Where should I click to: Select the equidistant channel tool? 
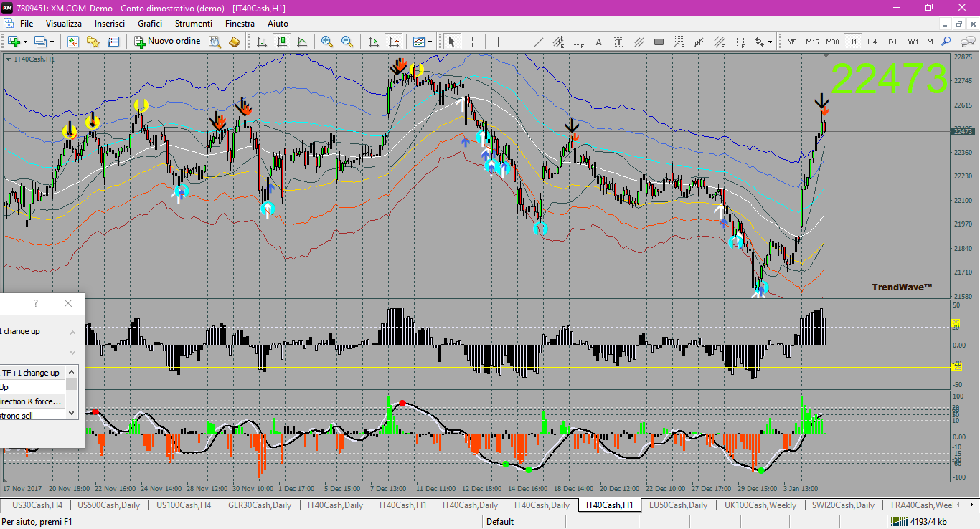(558, 42)
